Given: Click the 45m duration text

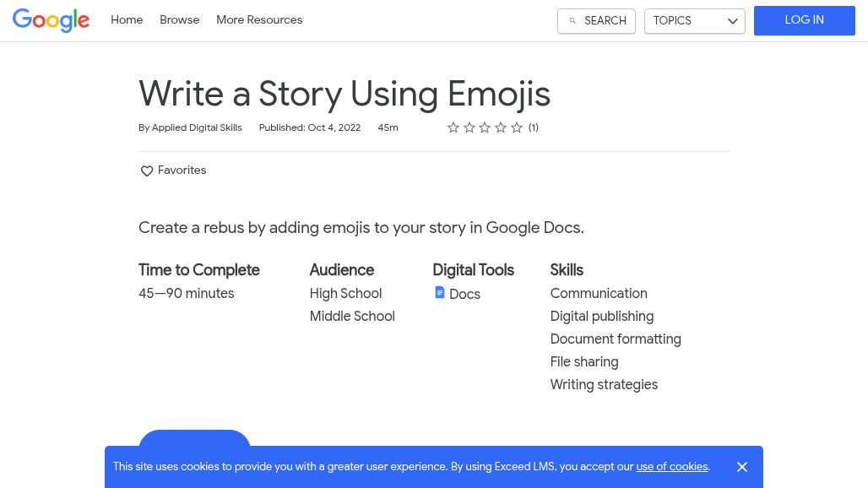Looking at the screenshot, I should click(388, 127).
